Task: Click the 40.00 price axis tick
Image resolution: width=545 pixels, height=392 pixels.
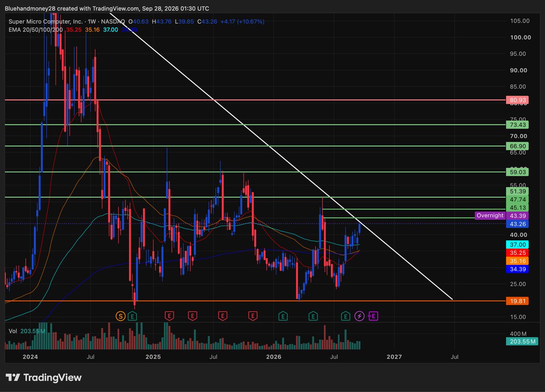Action: 518,235
